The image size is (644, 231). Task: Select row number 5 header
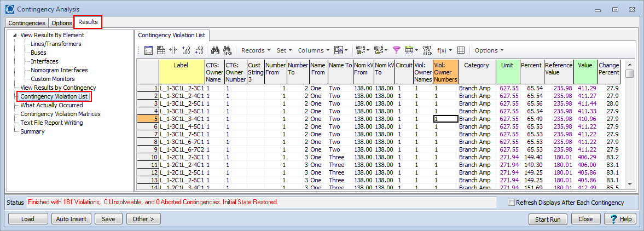[148, 119]
